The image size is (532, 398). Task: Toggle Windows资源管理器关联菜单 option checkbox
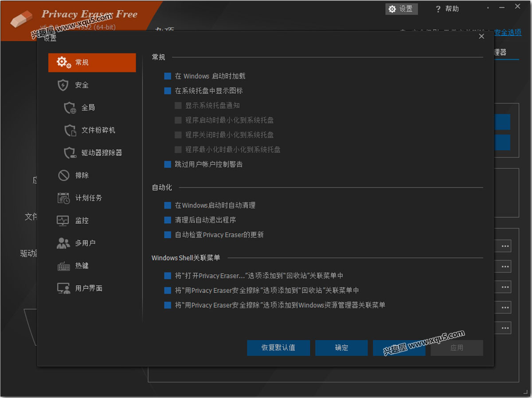coord(168,305)
